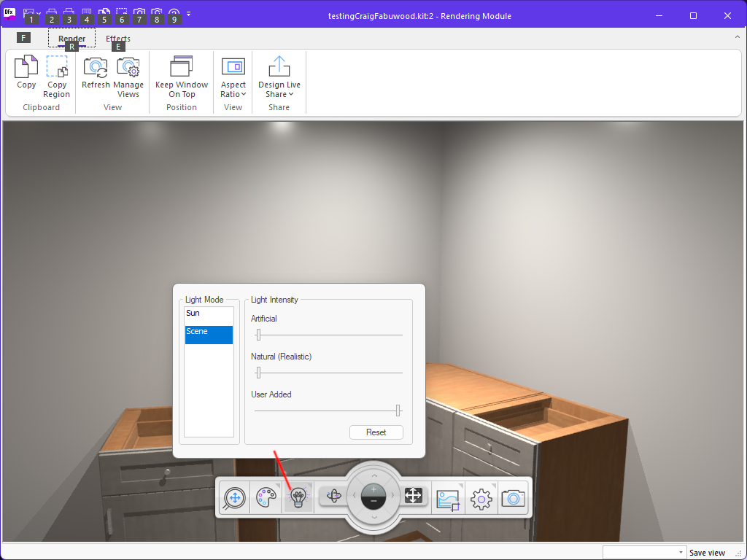Open the saved view combo box dropdown
Image resolution: width=747 pixels, height=560 pixels.
click(681, 553)
